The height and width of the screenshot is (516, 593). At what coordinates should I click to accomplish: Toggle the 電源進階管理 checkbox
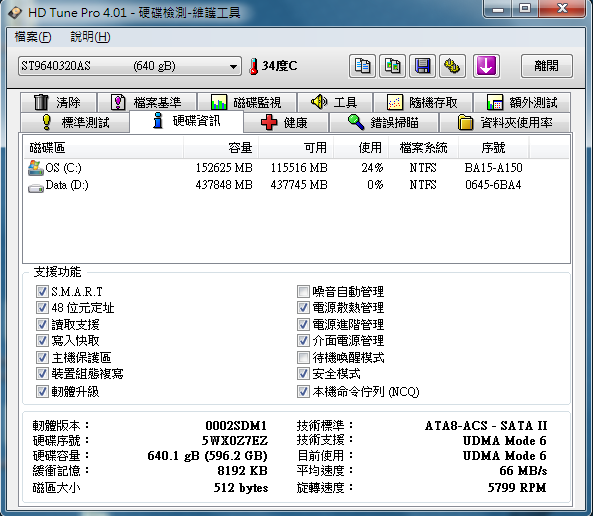(x=303, y=324)
